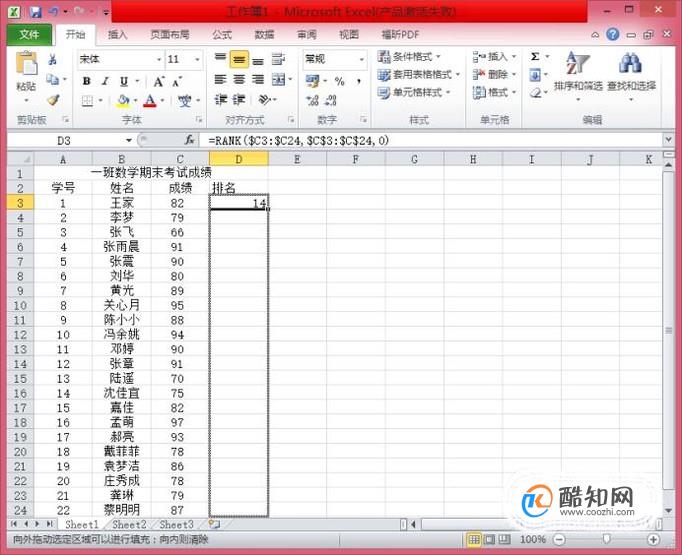Click the formula bar RANK formula

click(x=298, y=140)
